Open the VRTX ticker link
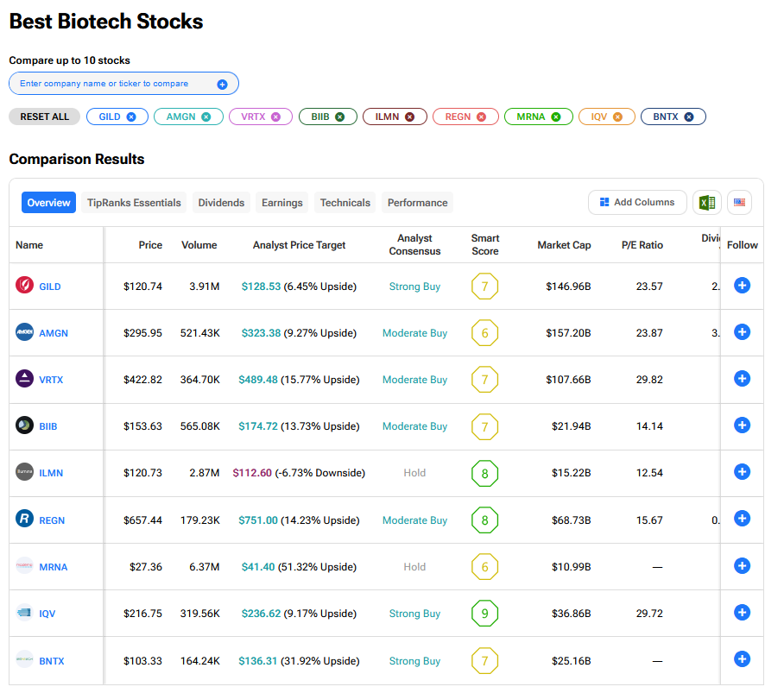This screenshot has width=784, height=693. 51,380
